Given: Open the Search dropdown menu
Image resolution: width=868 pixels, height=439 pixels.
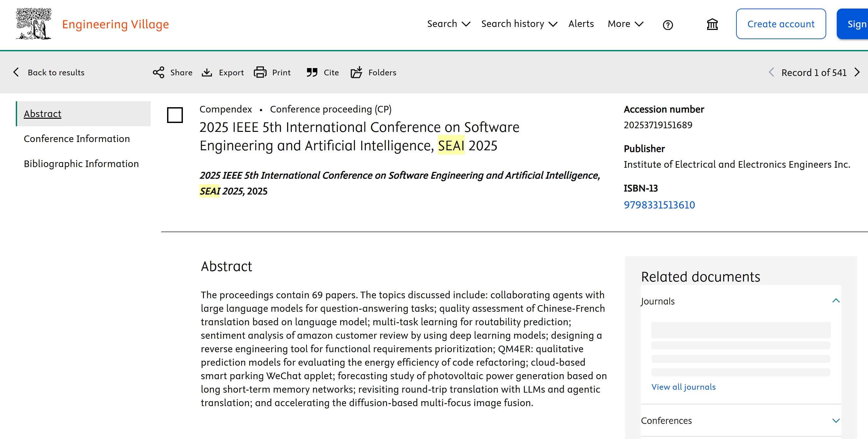Looking at the screenshot, I should pos(449,24).
